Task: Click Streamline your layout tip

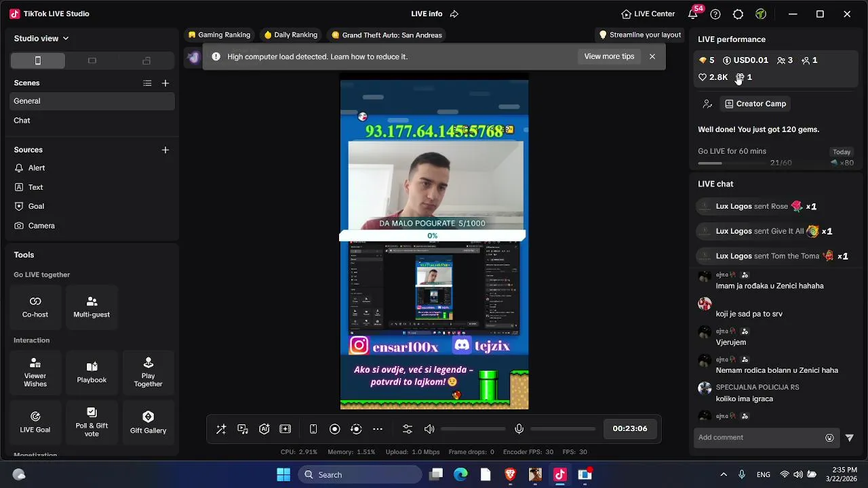Action: [x=640, y=35]
